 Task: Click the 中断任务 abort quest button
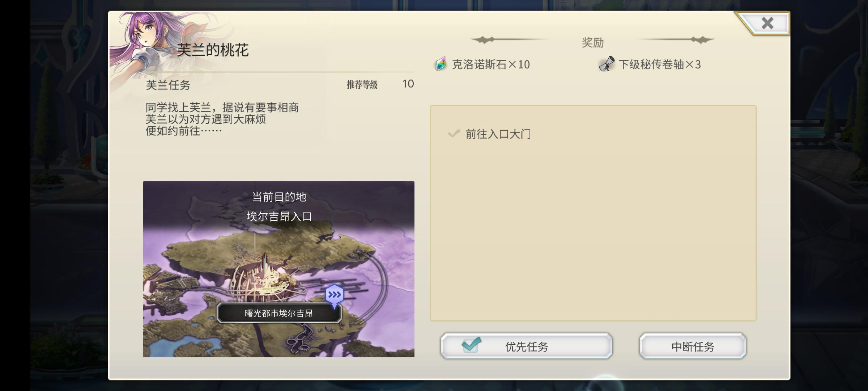point(693,346)
